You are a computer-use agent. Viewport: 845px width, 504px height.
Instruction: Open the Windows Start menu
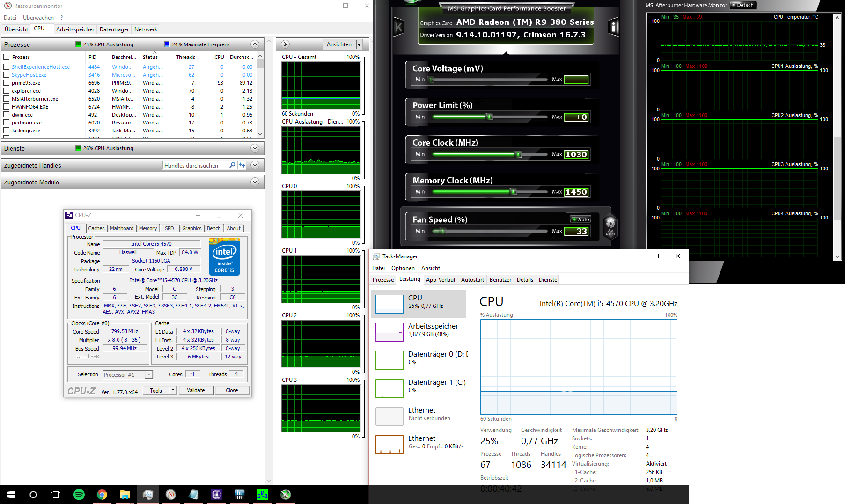(x=11, y=495)
